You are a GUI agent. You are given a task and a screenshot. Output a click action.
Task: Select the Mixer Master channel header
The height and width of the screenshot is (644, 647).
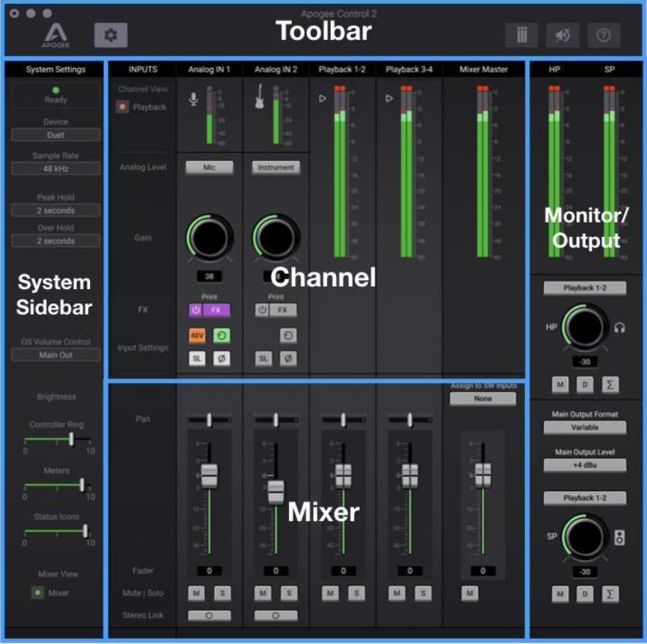[484, 70]
